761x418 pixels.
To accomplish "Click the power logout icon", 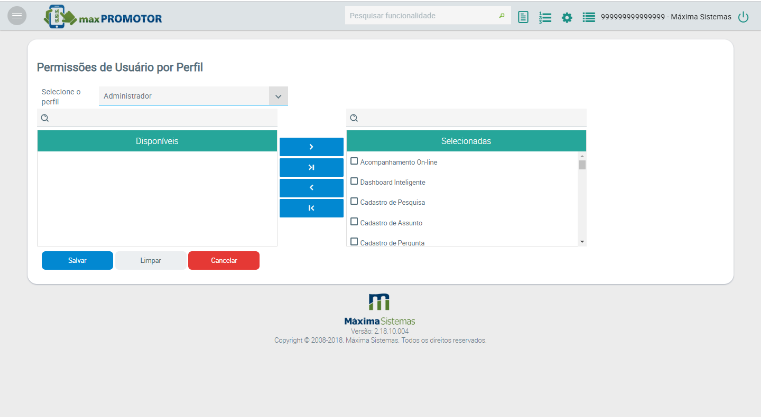I will pos(743,17).
